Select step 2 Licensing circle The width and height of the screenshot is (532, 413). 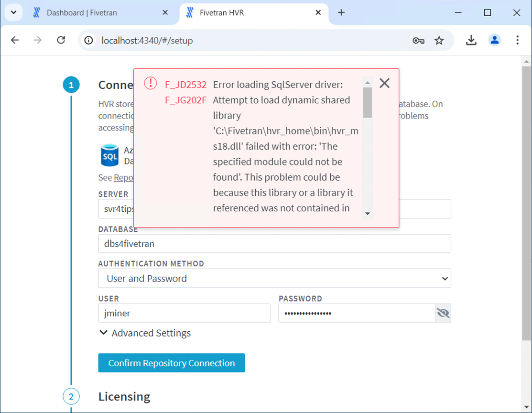(x=71, y=396)
